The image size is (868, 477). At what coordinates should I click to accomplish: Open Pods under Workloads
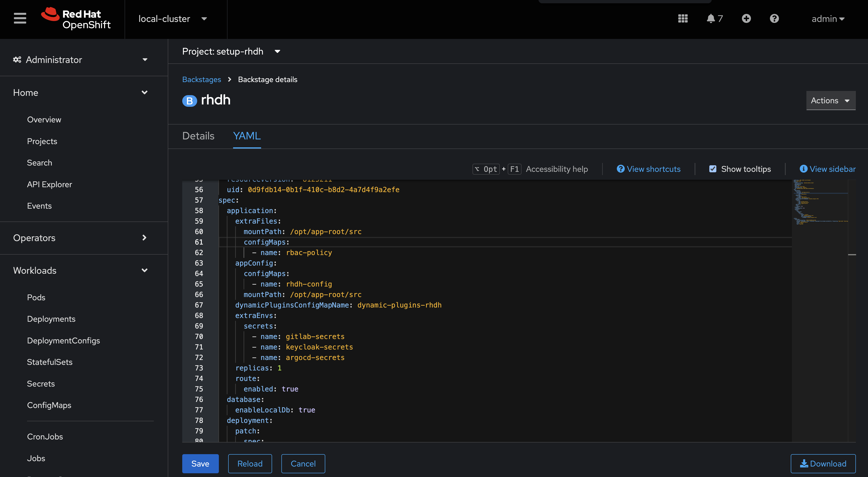coord(36,297)
